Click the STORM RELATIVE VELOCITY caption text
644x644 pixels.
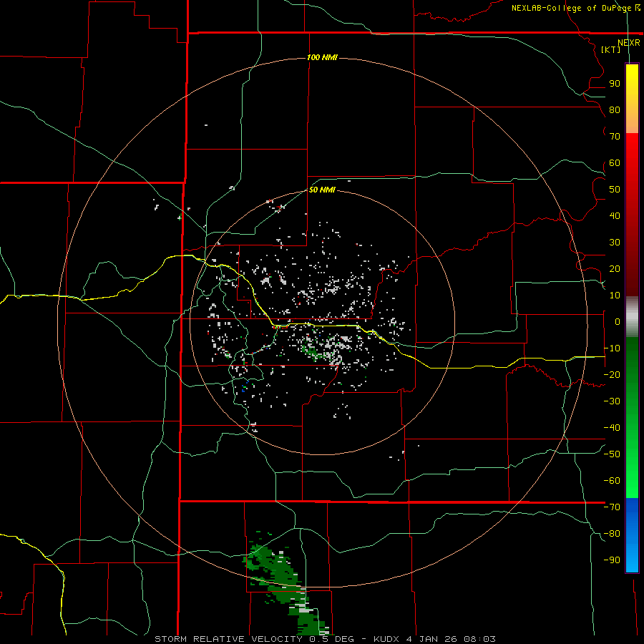[x=228, y=639]
